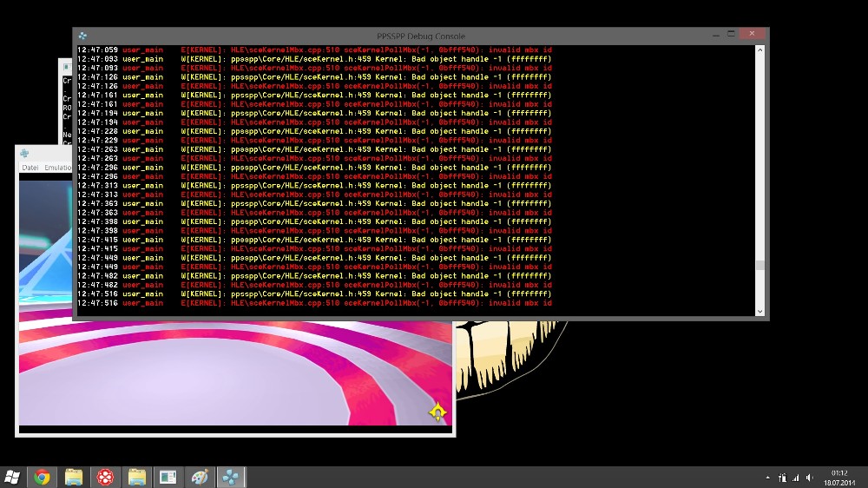Open the second folder icon in taskbar
Screen dimensions: 868x488
click(x=137, y=477)
